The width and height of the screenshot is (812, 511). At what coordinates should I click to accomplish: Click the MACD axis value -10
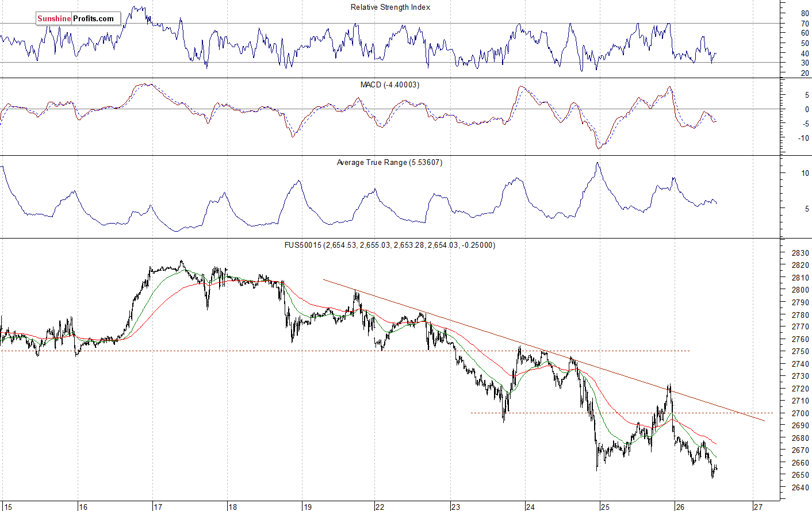click(x=803, y=139)
